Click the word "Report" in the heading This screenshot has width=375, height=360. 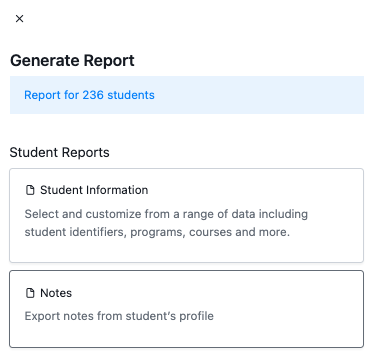tap(109, 61)
